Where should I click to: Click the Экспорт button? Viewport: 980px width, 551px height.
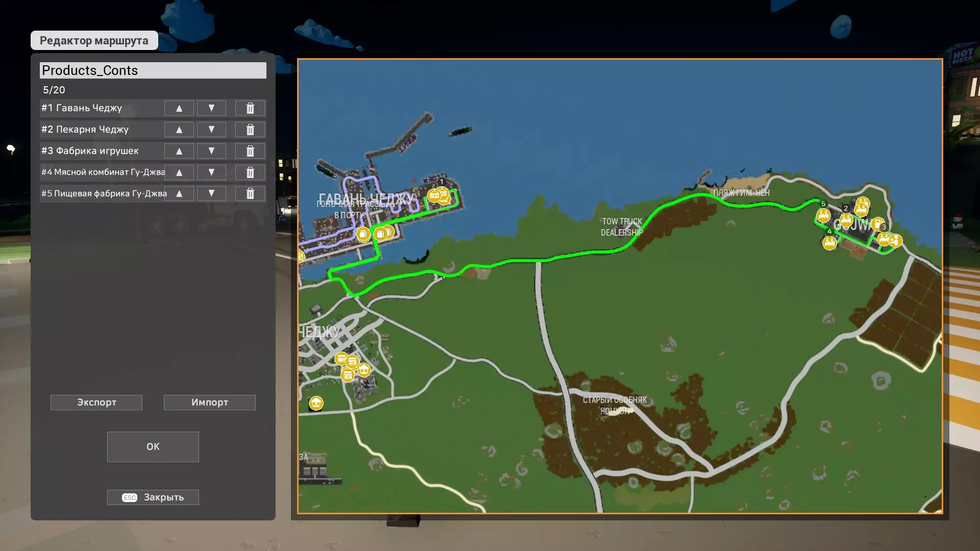pyautogui.click(x=96, y=403)
